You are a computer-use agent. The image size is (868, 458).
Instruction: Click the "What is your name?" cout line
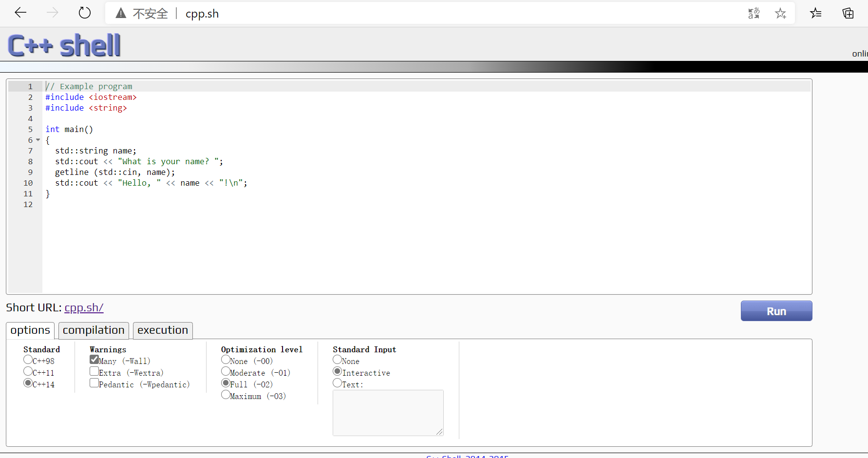[x=139, y=161]
